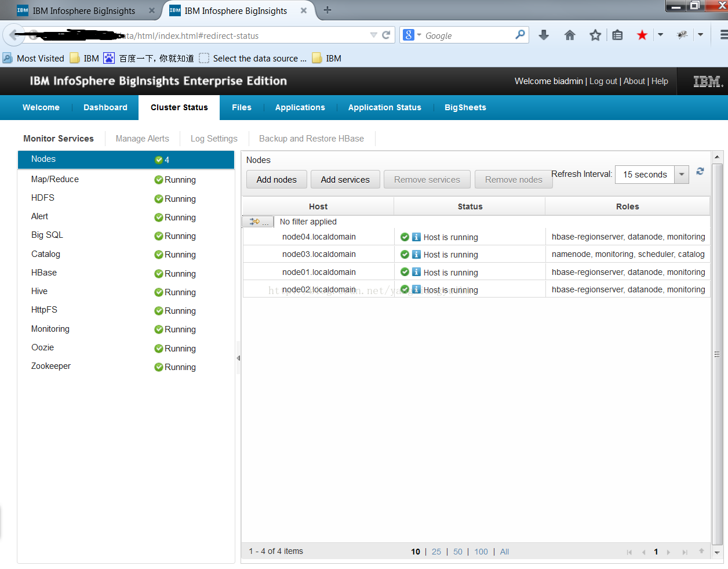
Task: Close the second BigInsights browser tab
Action: coord(303,10)
